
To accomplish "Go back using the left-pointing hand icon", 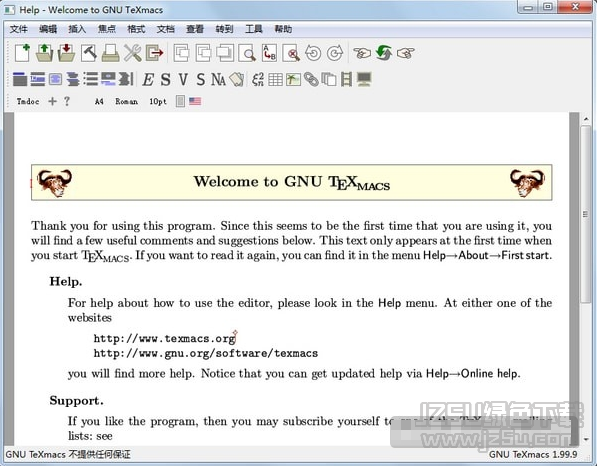I will coord(362,53).
